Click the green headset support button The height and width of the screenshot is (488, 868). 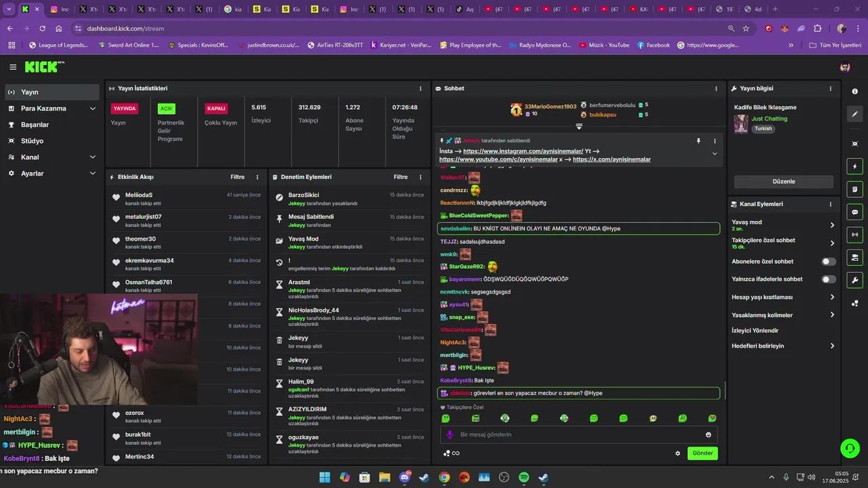click(x=850, y=448)
